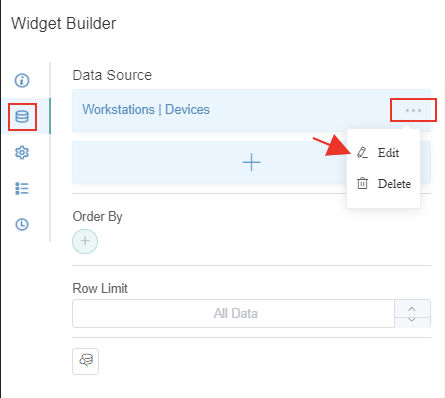Click the pencil Edit icon in menu
Image resolution: width=445 pixels, height=398 pixels.
point(363,152)
